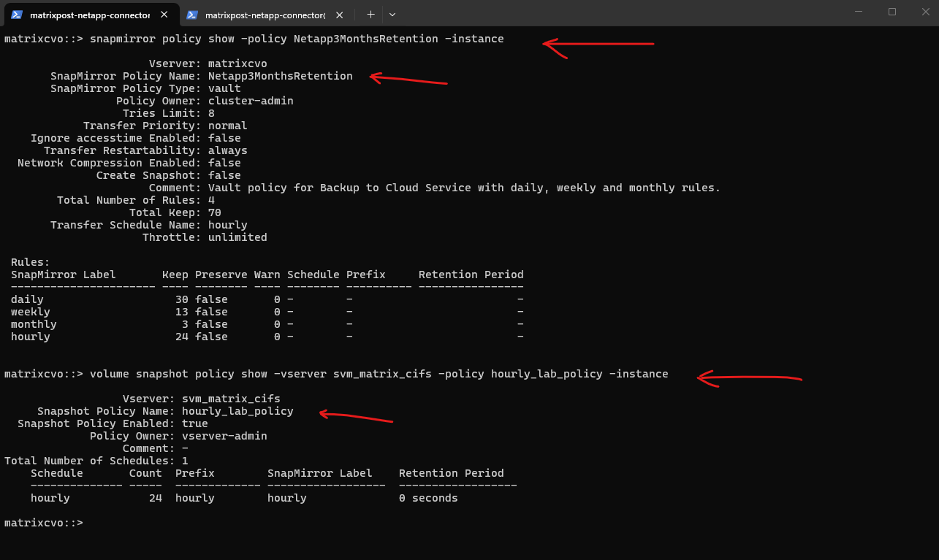939x560 pixels.
Task: Click the weekly rule row keeping 13
Action: click(267, 312)
